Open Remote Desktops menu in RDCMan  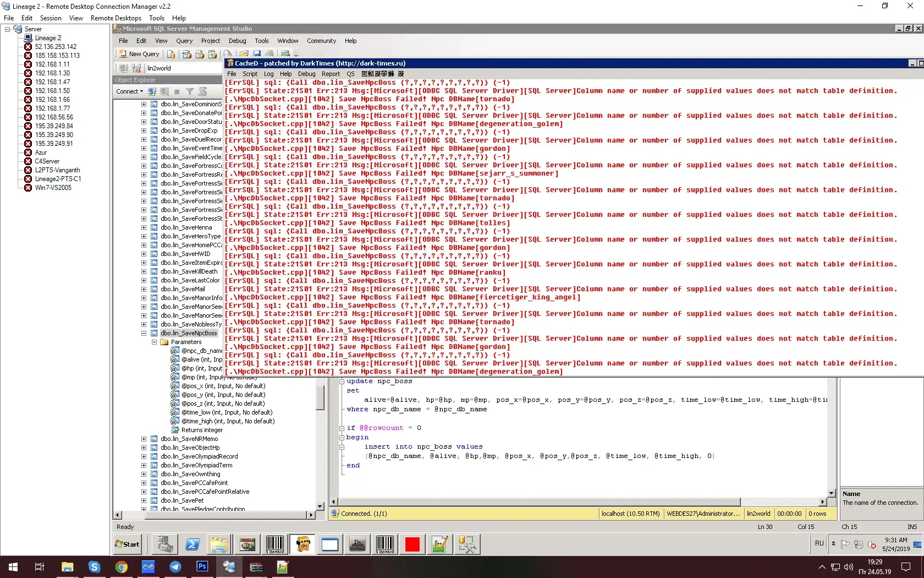click(x=116, y=18)
